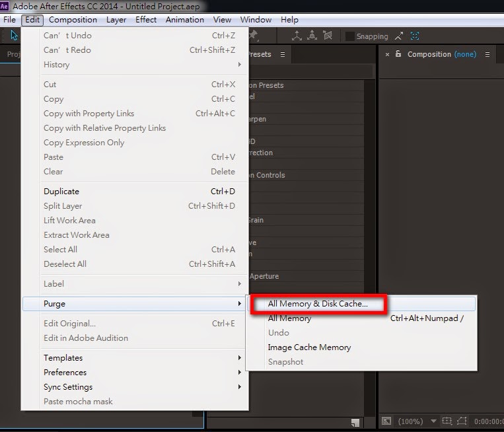Expand the History submenu arrow

[x=240, y=65]
